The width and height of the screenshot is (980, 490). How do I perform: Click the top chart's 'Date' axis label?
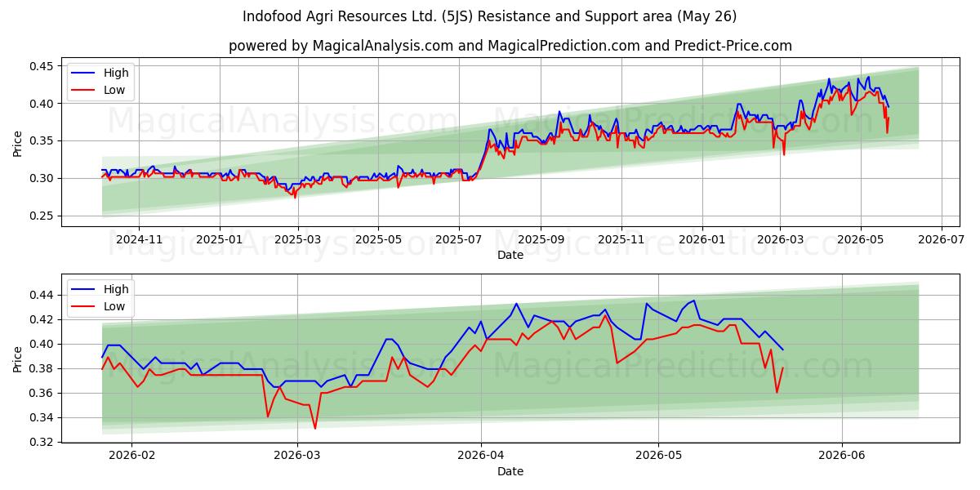click(510, 255)
